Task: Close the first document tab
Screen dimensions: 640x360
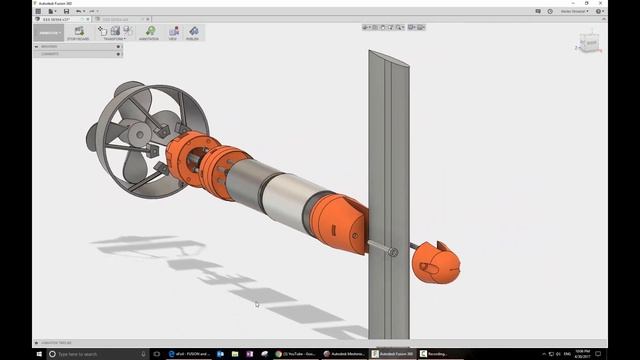Action: [x=88, y=19]
